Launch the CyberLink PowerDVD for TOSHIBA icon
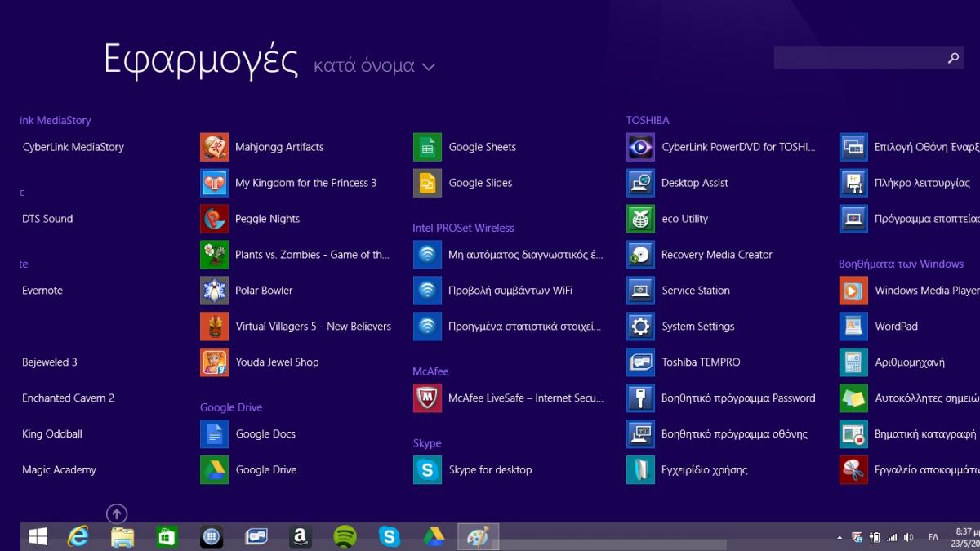The width and height of the screenshot is (980, 551). 640,147
